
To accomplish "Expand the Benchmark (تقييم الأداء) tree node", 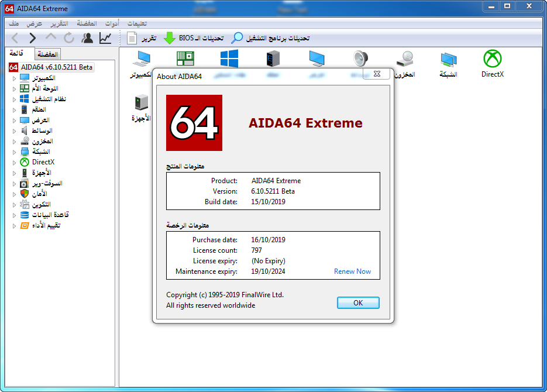I will click(14, 226).
